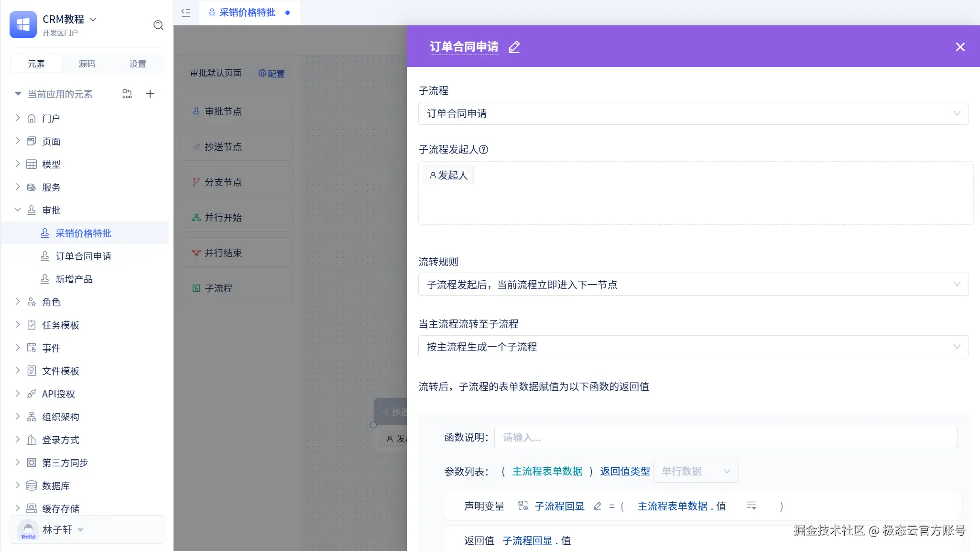Click the plus icon to add element
Viewport: 980px width, 551px height.
pyautogui.click(x=150, y=94)
